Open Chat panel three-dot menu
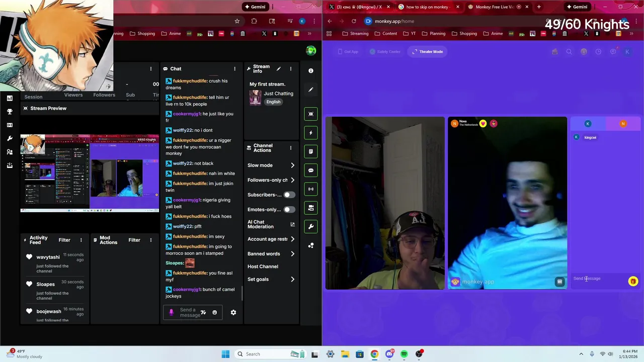The image size is (644, 362). (x=234, y=69)
